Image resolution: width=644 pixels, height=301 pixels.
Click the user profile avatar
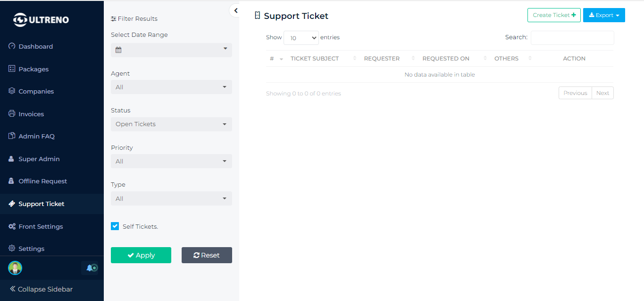point(15,268)
